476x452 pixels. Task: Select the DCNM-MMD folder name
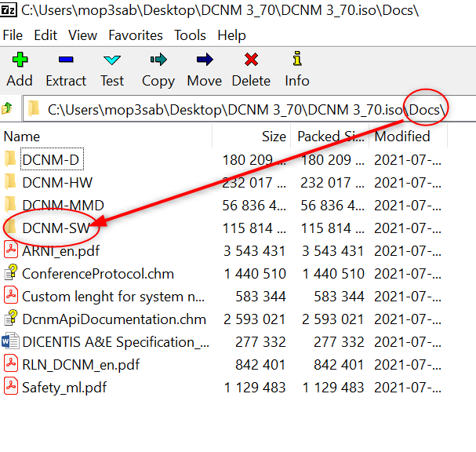coord(64,206)
